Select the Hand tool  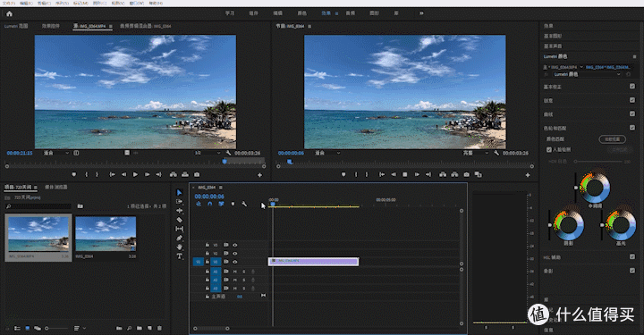(180, 247)
